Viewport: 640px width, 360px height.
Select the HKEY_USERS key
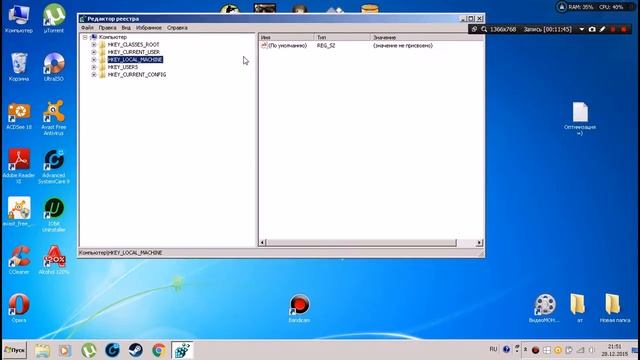[122, 67]
